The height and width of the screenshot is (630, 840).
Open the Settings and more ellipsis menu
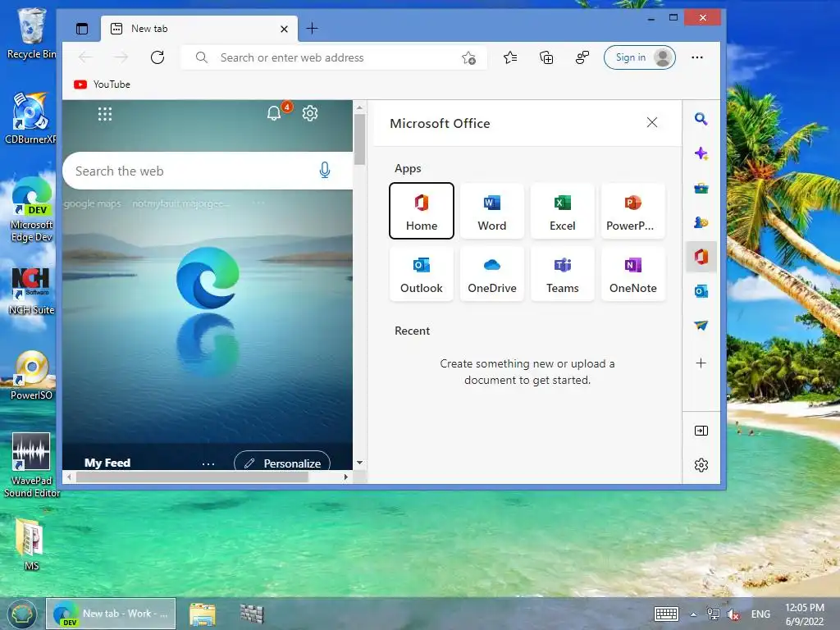click(697, 57)
